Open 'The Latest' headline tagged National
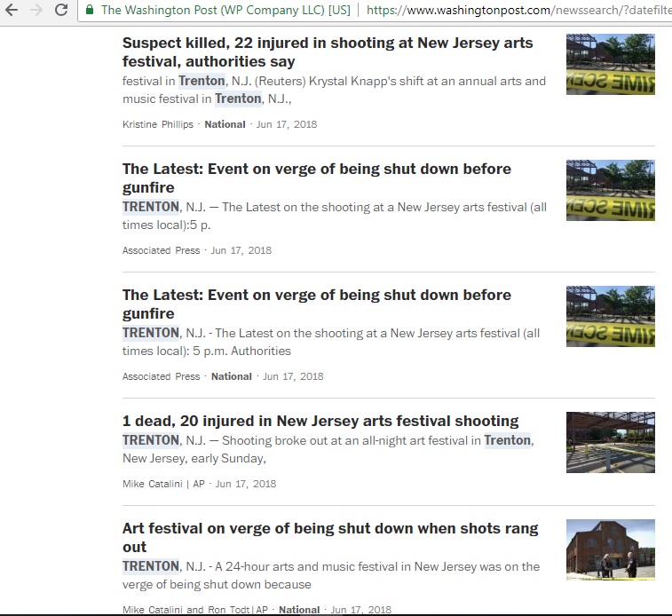Screen dimensions: 672x616 point(317,304)
